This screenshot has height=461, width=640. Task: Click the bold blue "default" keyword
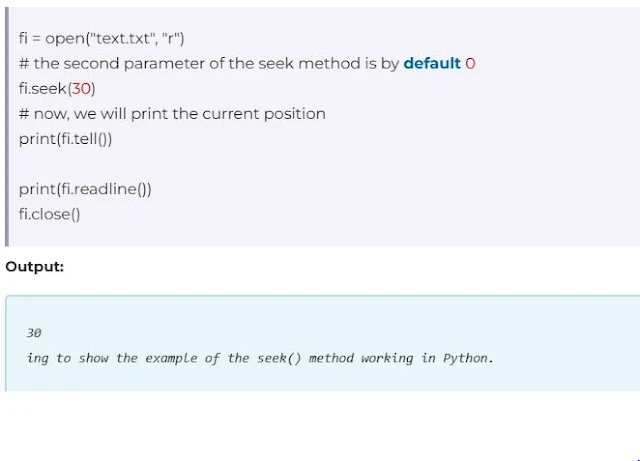pos(432,63)
